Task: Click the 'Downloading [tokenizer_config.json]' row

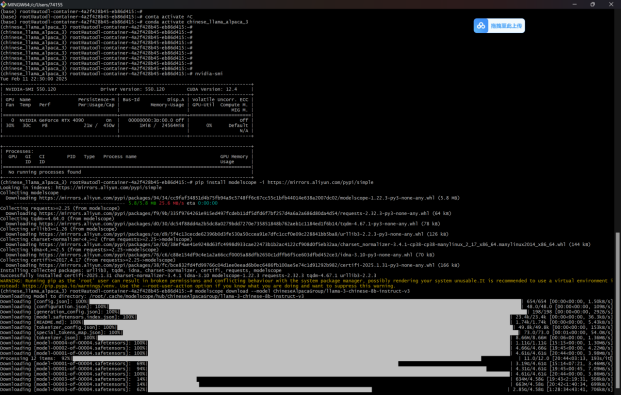Action: (x=306, y=327)
